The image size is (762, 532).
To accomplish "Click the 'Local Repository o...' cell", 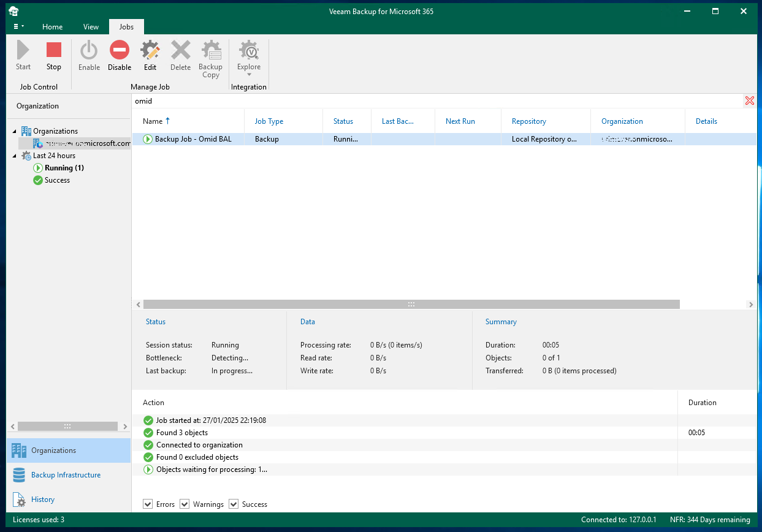I will pos(546,139).
